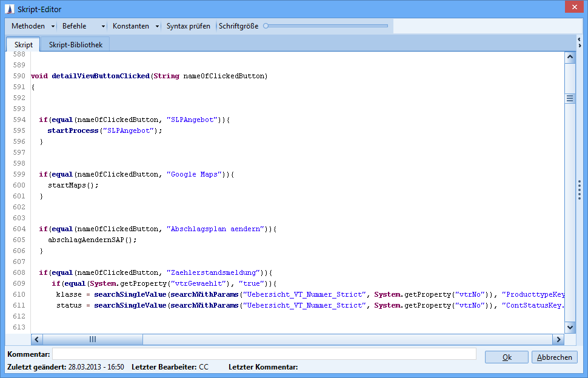
Task: Click the vertical scrollbar up arrow
Action: pyautogui.click(x=570, y=58)
